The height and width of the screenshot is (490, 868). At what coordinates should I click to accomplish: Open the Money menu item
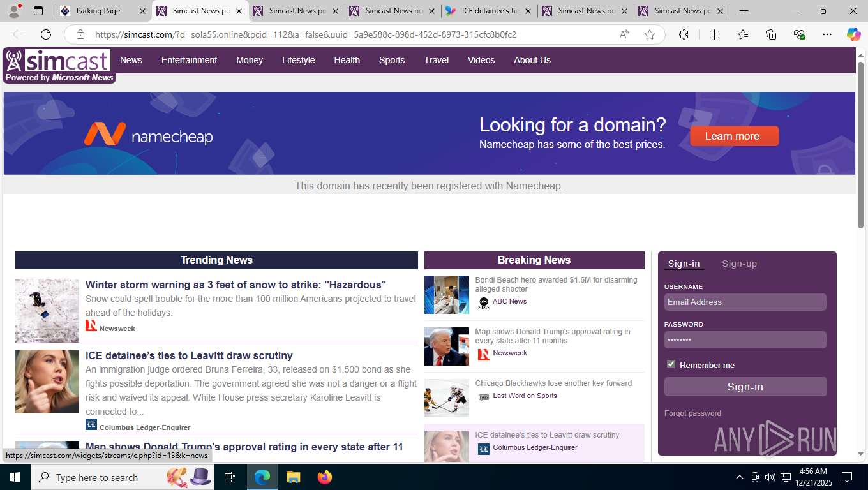click(250, 60)
